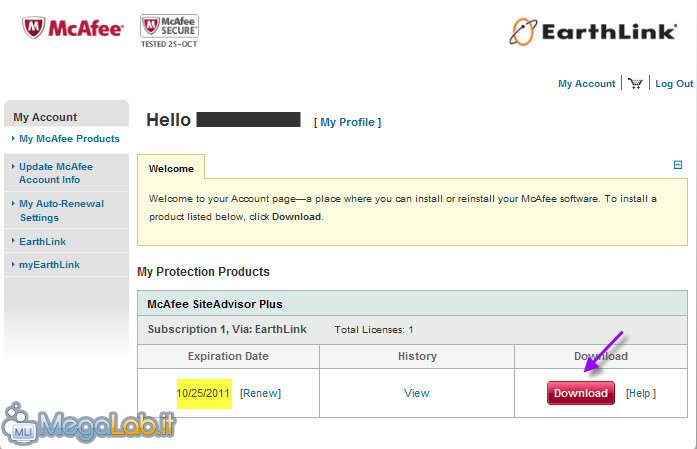697x449 pixels.
Task: Open EarthLink sidebar link
Action: click(43, 241)
